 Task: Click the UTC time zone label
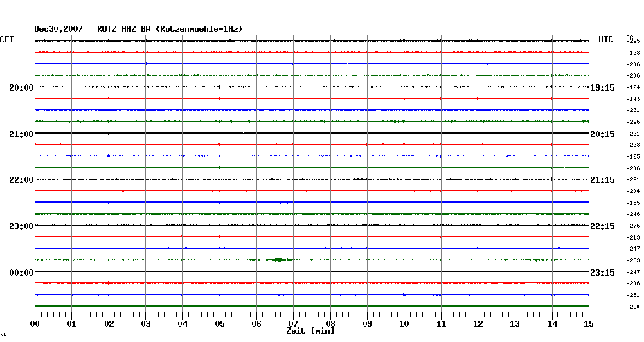(x=606, y=39)
